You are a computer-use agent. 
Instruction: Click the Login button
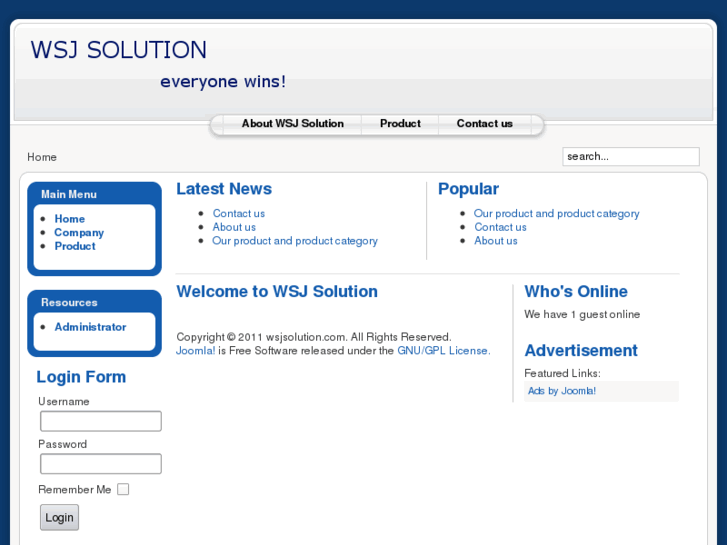point(59,517)
